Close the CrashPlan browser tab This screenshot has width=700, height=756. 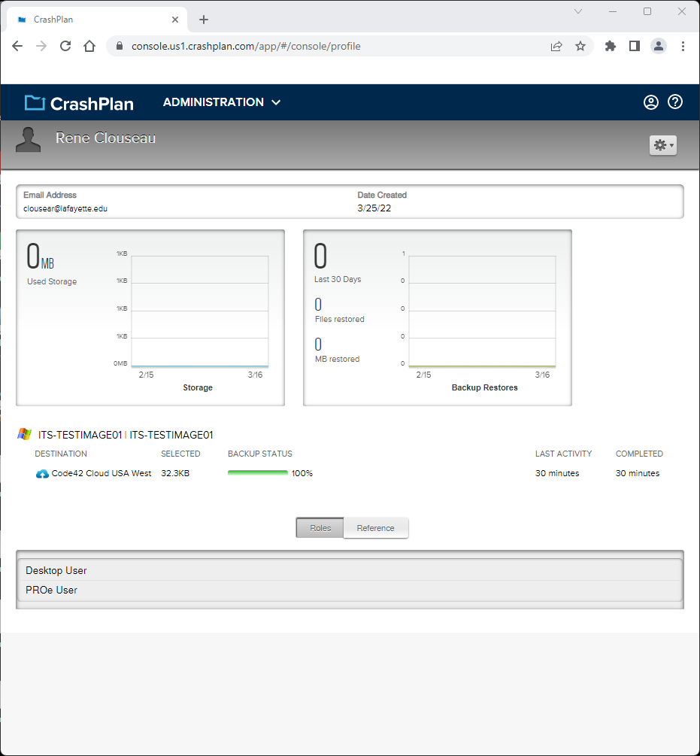pos(175,20)
